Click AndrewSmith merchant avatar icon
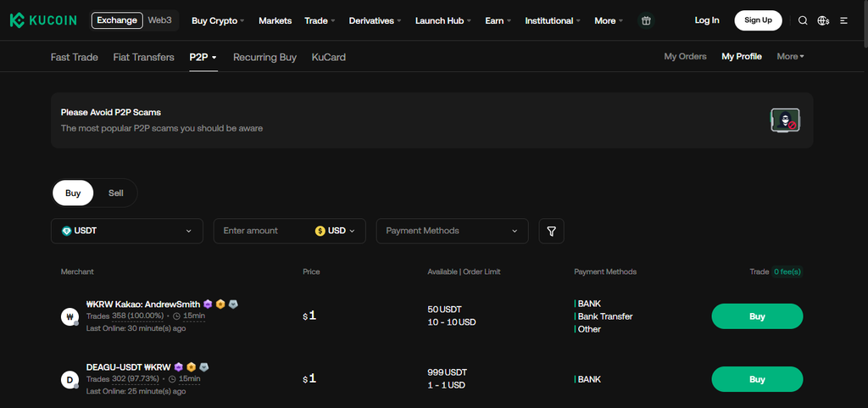868x408 pixels. [x=70, y=317]
